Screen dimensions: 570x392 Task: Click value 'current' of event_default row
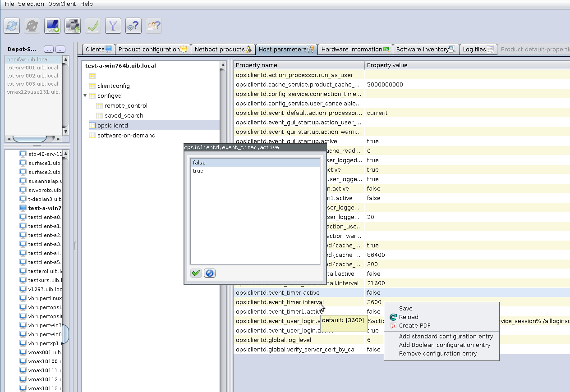click(377, 113)
